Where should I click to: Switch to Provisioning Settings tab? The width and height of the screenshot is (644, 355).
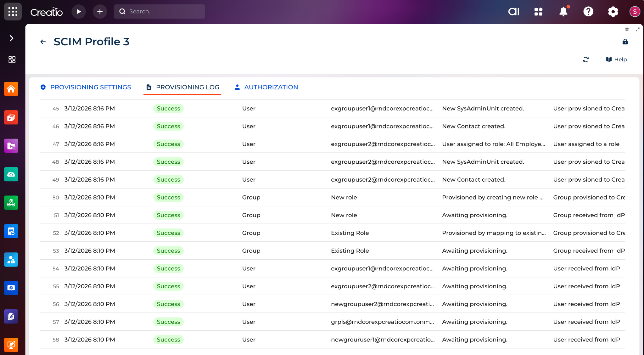click(x=86, y=87)
